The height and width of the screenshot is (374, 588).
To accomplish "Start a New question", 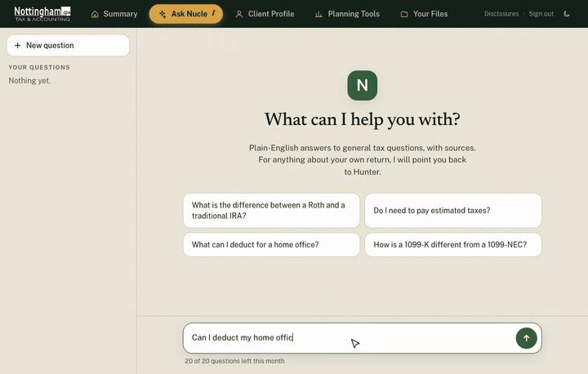I will point(69,46).
